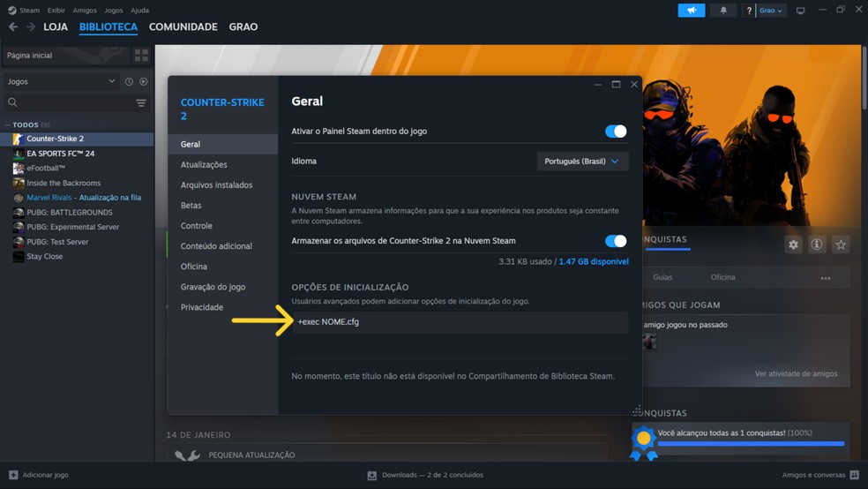Open the Atualizações settings tab
The width and height of the screenshot is (868, 489).
coord(204,164)
